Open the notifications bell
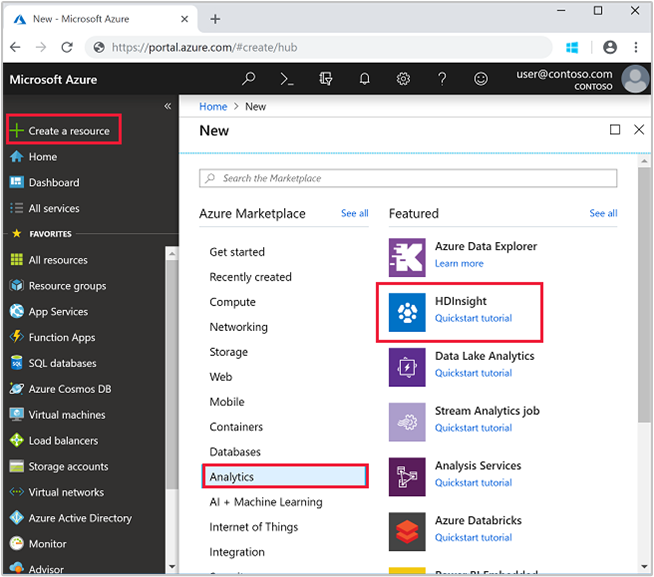This screenshot has width=654, height=577. 365,78
